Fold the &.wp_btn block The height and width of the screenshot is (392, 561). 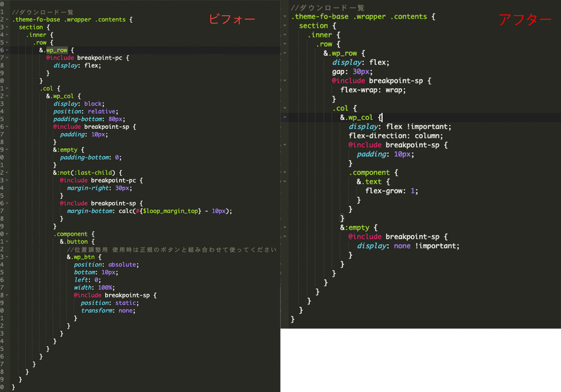(7, 257)
